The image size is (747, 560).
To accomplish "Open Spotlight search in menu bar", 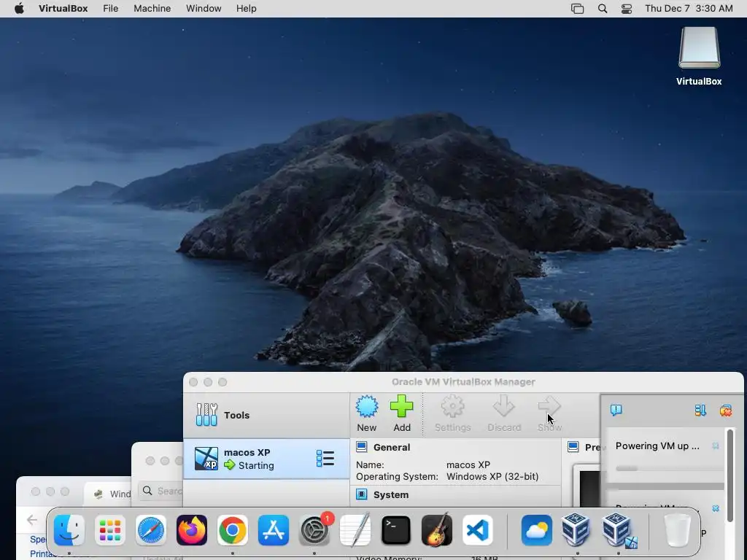I will pyautogui.click(x=603, y=9).
